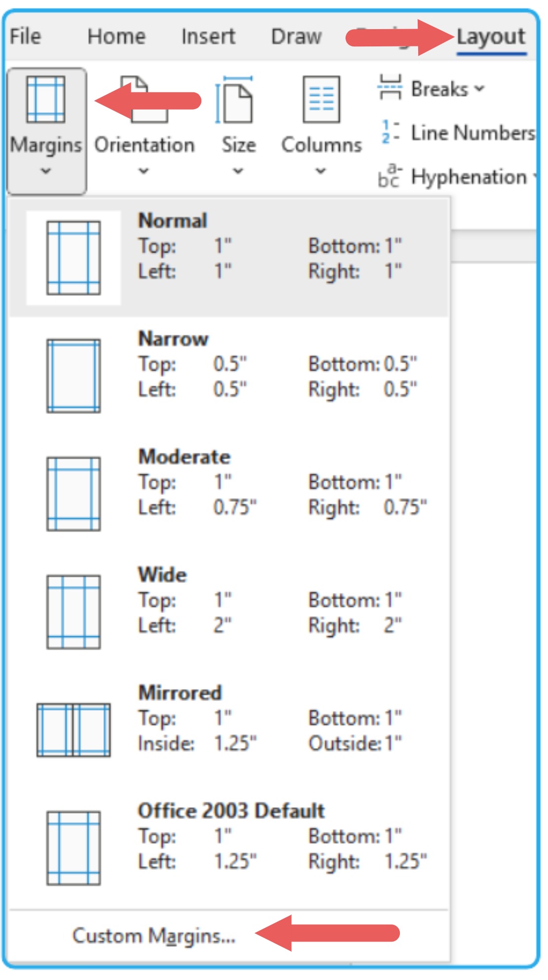Switch to the Home tab
Image resolution: width=548 pixels, height=980 pixels.
pos(116,36)
